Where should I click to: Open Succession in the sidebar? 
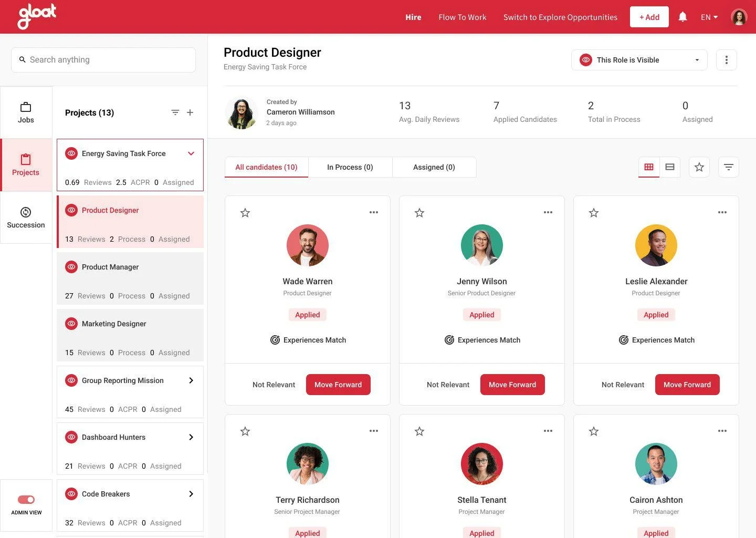coord(26,218)
